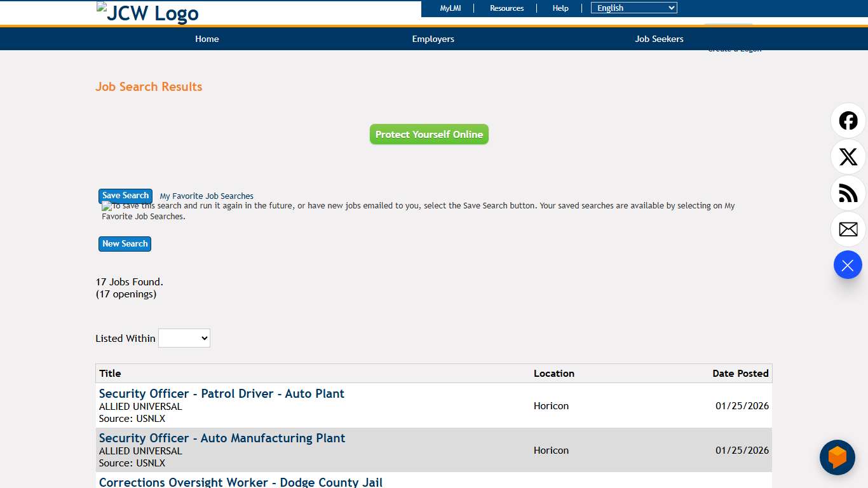Expand the English language dropdown
This screenshot has height=488, width=868.
634,8
